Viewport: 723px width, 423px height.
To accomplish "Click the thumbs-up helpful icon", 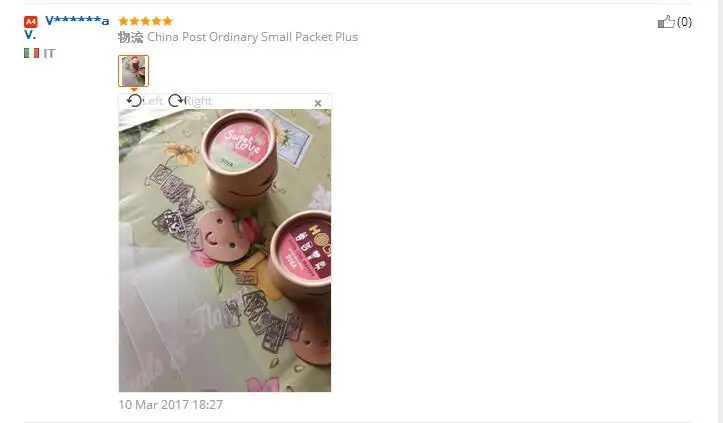I will coord(666,22).
